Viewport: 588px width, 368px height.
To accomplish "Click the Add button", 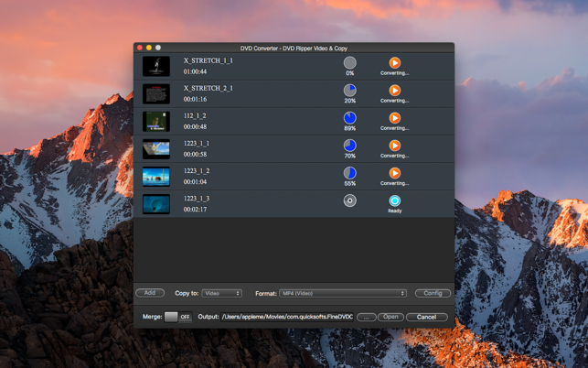I will tap(150, 293).
